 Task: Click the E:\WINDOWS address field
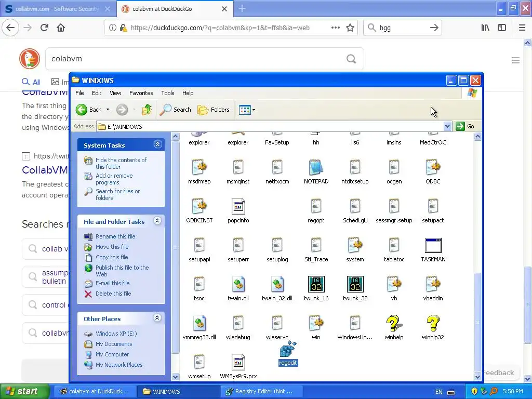click(x=270, y=127)
